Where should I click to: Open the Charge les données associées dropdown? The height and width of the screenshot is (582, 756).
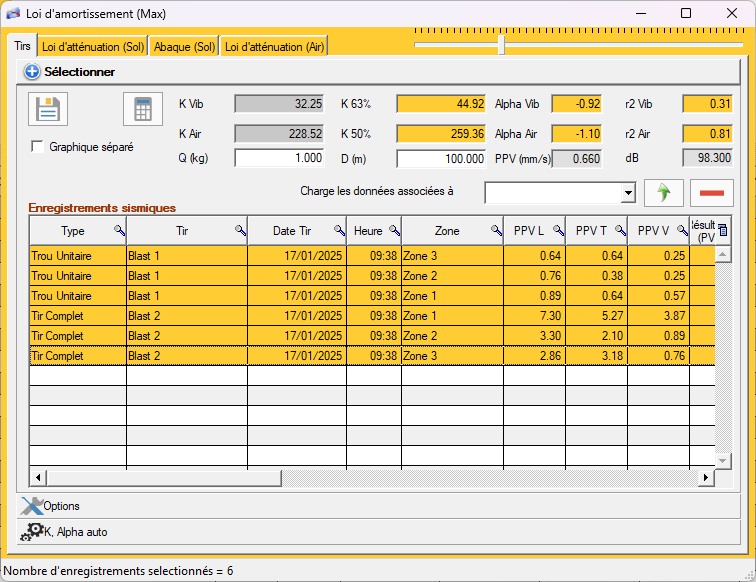627,193
